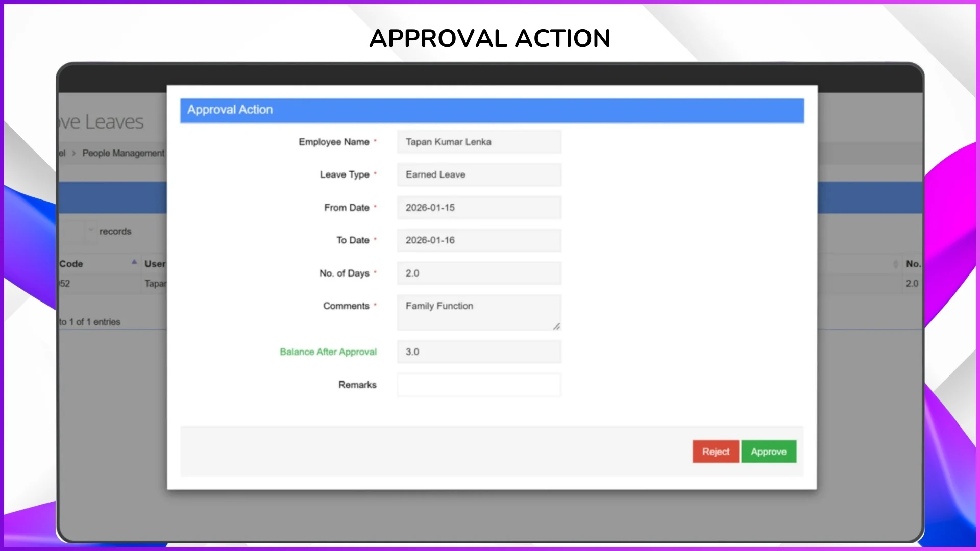Click the From Date field

(478, 208)
